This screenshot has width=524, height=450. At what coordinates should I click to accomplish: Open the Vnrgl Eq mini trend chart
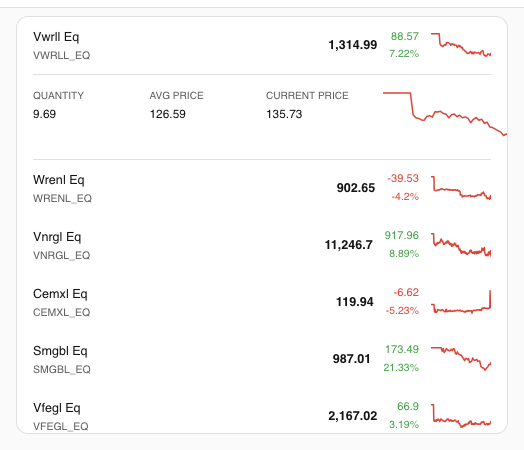click(461, 245)
